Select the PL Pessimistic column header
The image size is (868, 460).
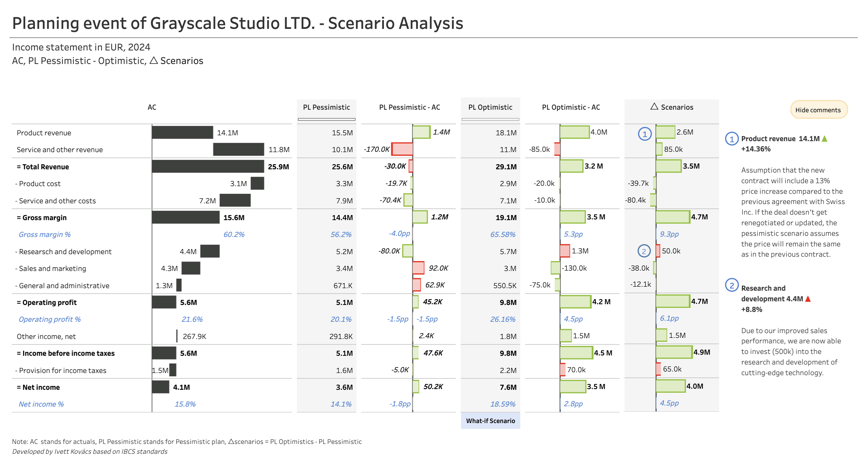point(326,107)
